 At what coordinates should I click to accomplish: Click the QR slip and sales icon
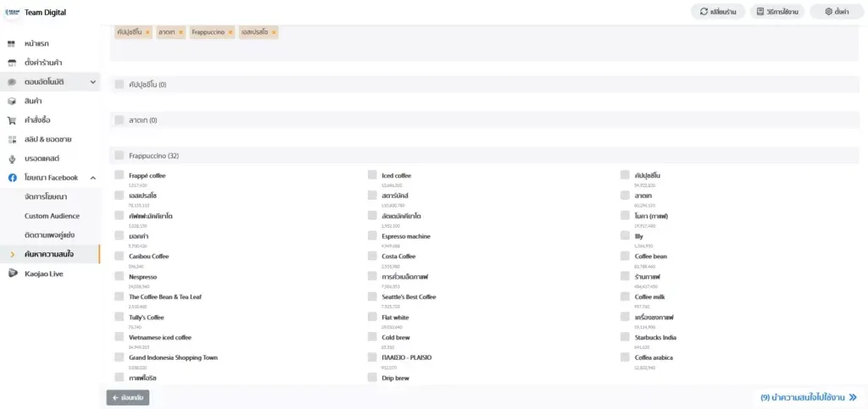point(12,140)
